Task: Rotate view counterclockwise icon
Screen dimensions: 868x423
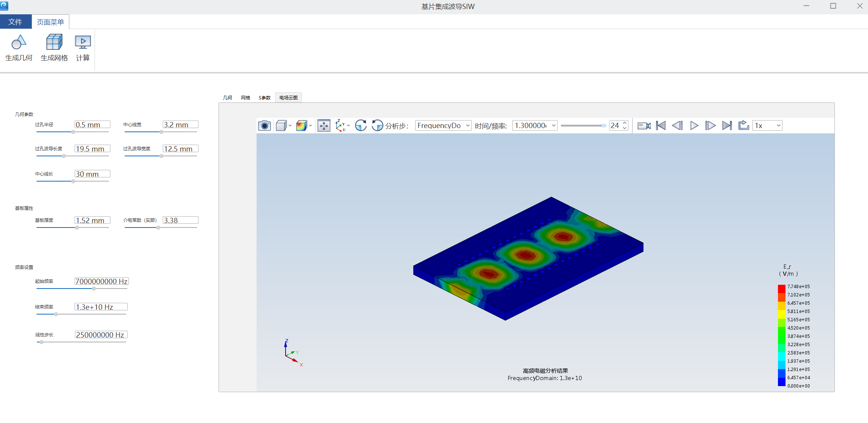Action: click(377, 125)
